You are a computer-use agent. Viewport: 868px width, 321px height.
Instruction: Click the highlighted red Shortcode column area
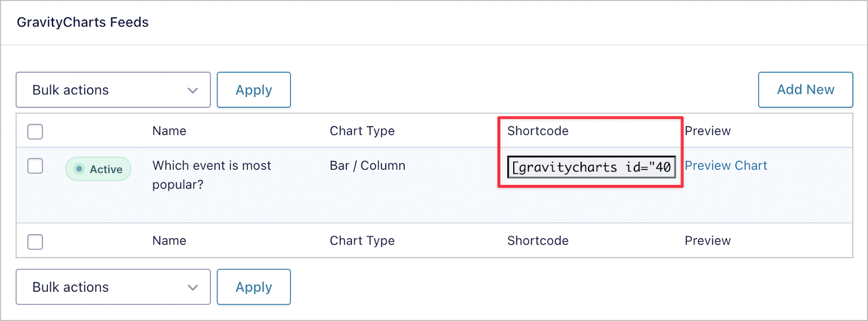[590, 152]
